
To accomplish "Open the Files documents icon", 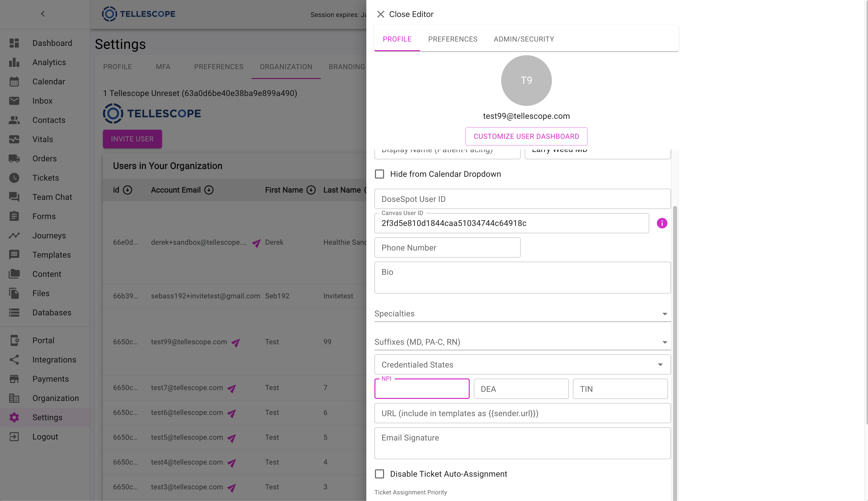I will click(x=14, y=294).
